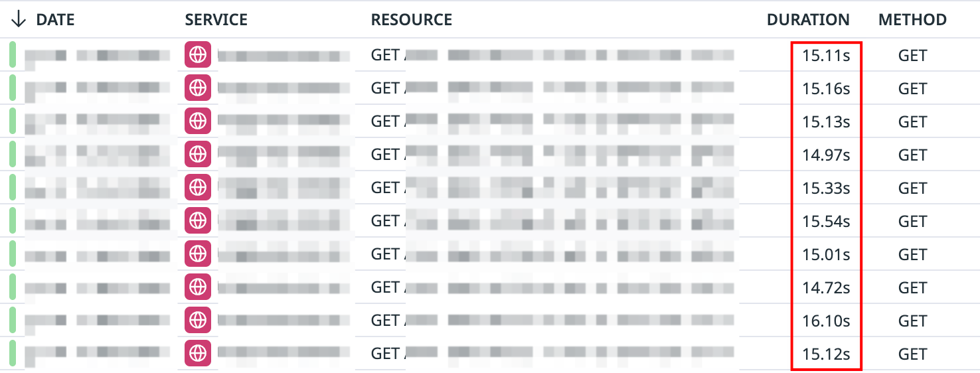Click the SERVICE column header
Screen dimensions: 980x373
click(216, 20)
